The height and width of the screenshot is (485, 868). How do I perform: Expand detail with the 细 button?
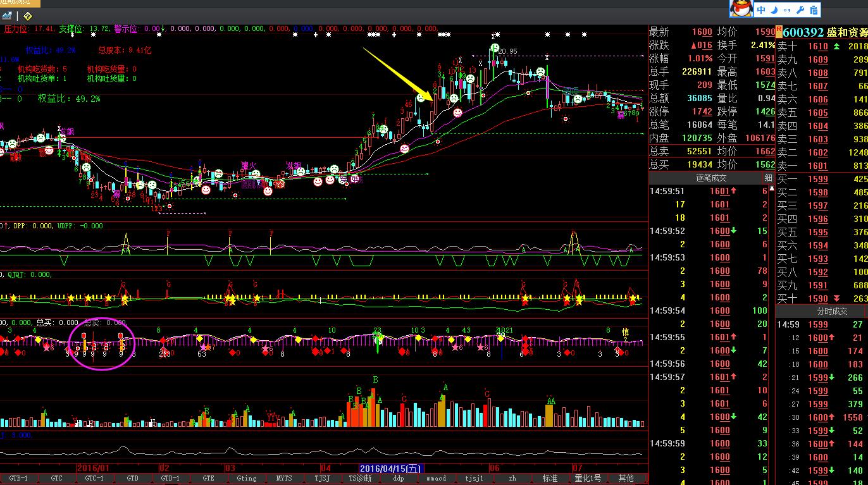(x=768, y=178)
